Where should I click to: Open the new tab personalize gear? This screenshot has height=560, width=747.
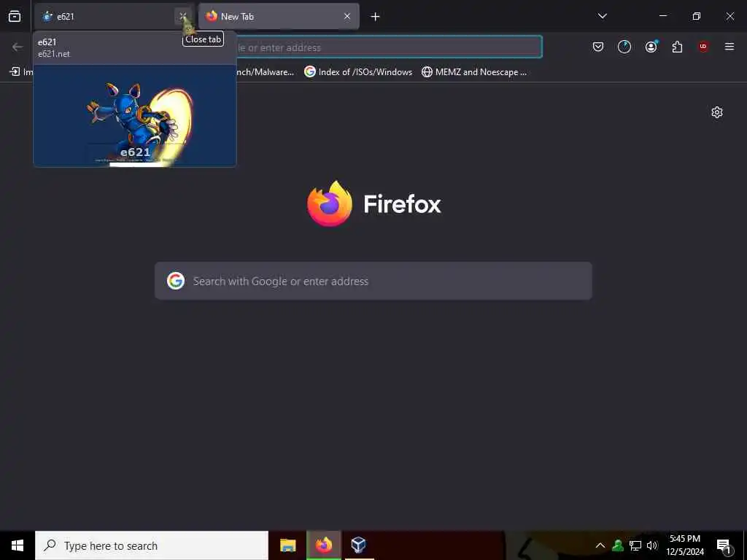(x=717, y=112)
